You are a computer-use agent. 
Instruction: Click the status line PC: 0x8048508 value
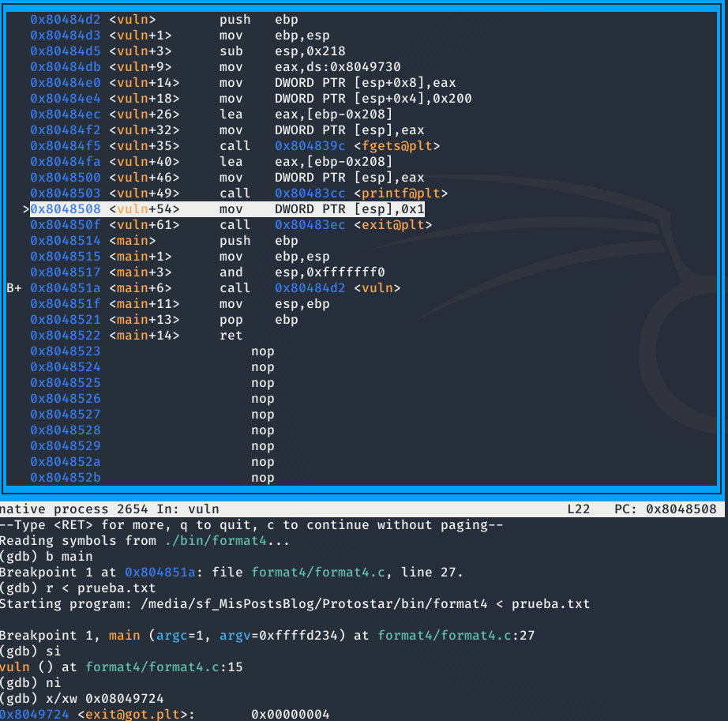[x=665, y=509]
